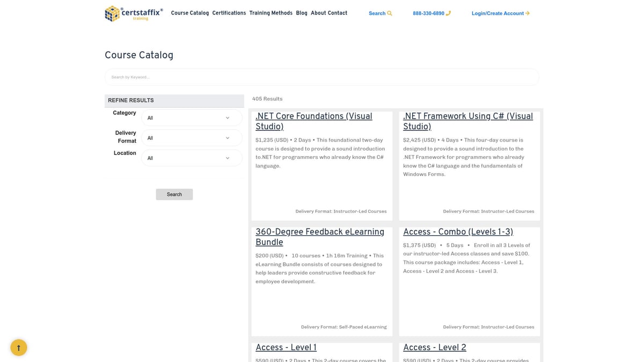This screenshot has height=362, width=644.
Task: Go to Certifications in the navigation
Action: pyautogui.click(x=229, y=13)
